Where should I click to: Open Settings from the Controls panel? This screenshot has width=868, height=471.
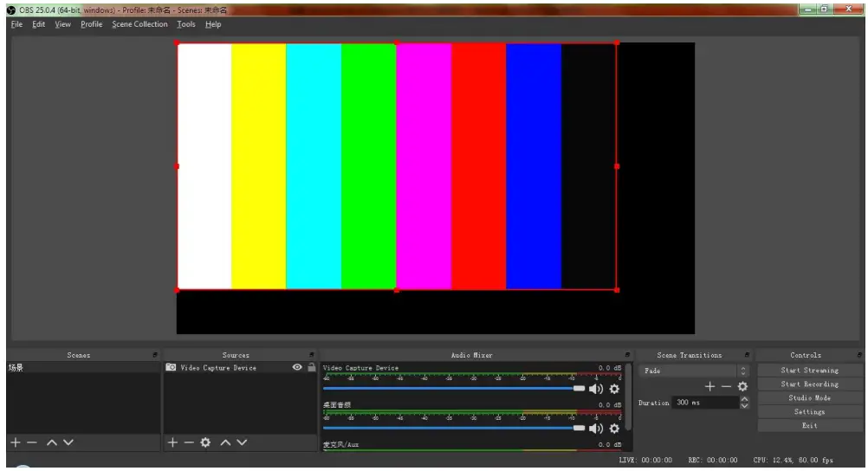pos(809,412)
